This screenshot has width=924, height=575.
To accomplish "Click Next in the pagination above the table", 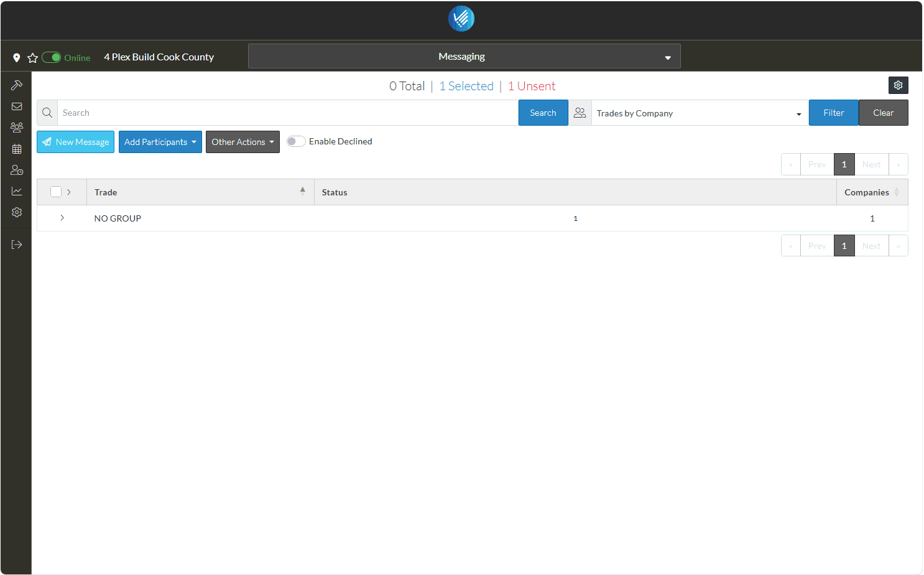I will click(x=872, y=164).
